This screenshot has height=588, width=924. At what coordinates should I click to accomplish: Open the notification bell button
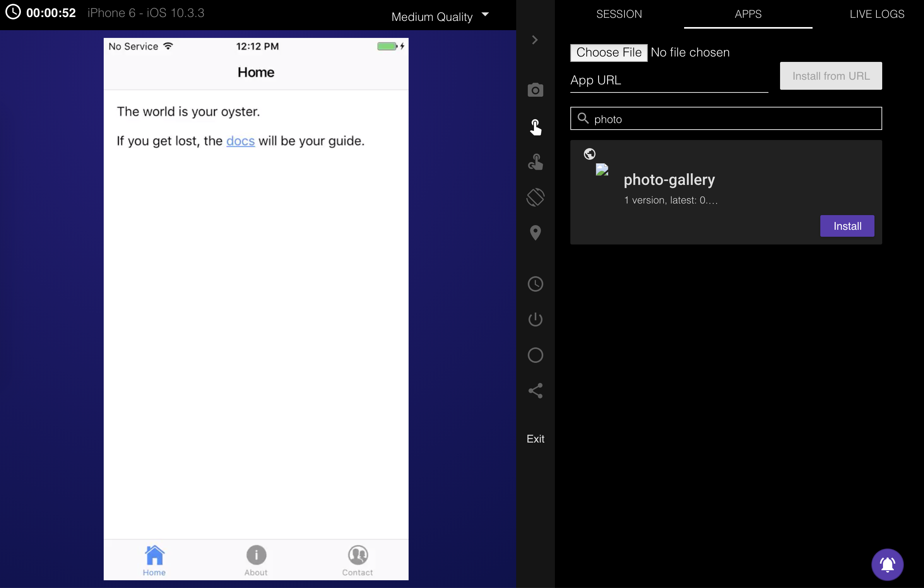click(887, 564)
